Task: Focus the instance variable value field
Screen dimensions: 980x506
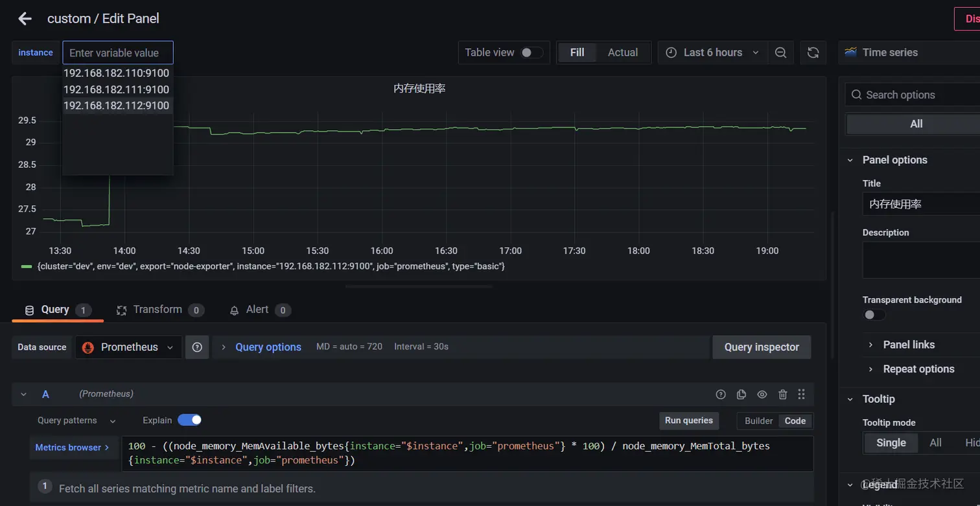Action: point(118,52)
